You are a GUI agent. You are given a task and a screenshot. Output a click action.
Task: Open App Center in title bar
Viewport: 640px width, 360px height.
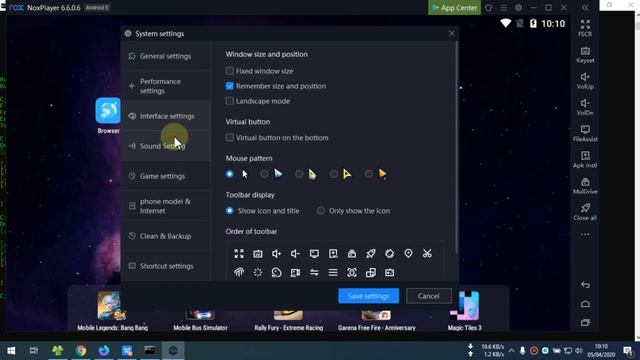tap(454, 7)
